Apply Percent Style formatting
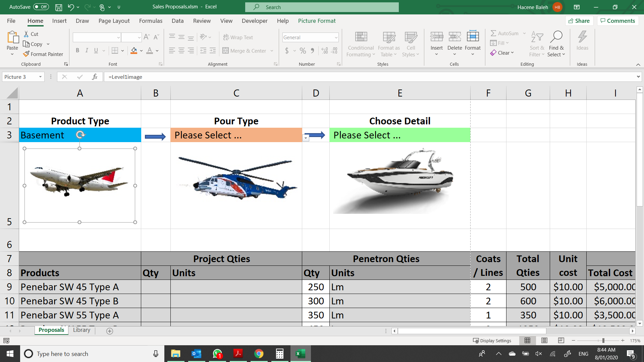The height and width of the screenshot is (362, 644). tap(303, 51)
